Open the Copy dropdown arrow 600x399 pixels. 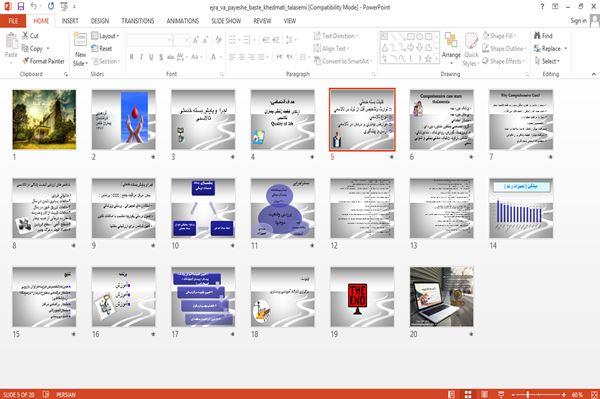[x=48, y=49]
